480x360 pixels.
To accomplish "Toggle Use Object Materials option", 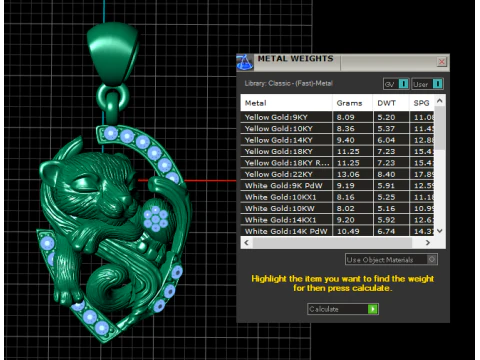I will [x=391, y=259].
